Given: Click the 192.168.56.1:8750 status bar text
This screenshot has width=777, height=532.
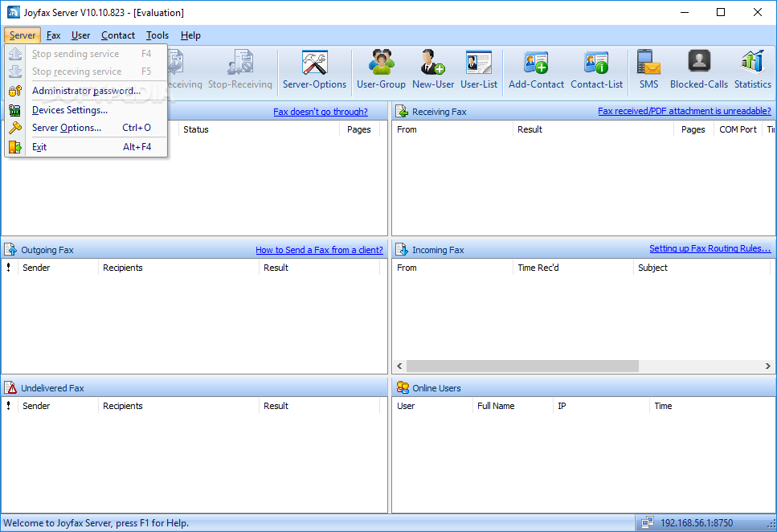Looking at the screenshot, I should (696, 522).
